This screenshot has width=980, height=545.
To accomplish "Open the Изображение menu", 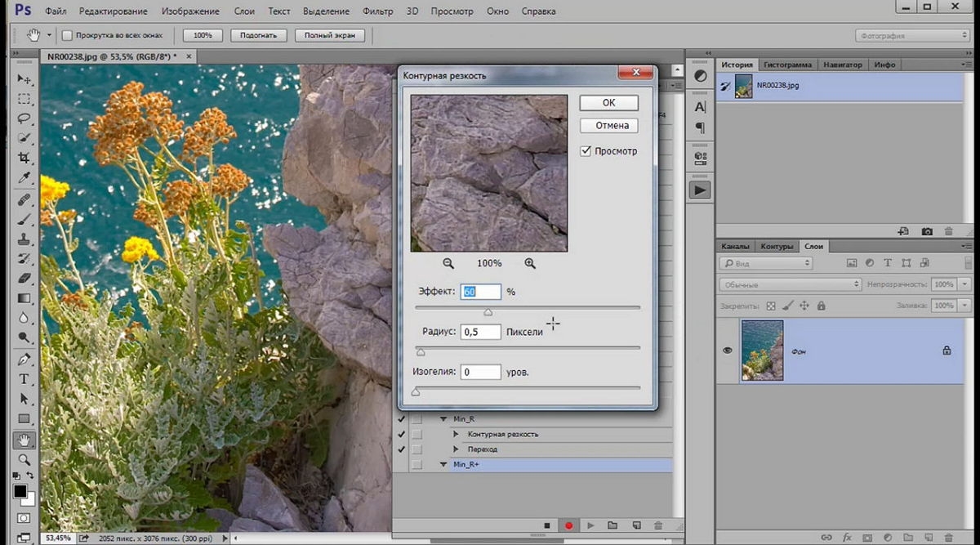I will [190, 11].
